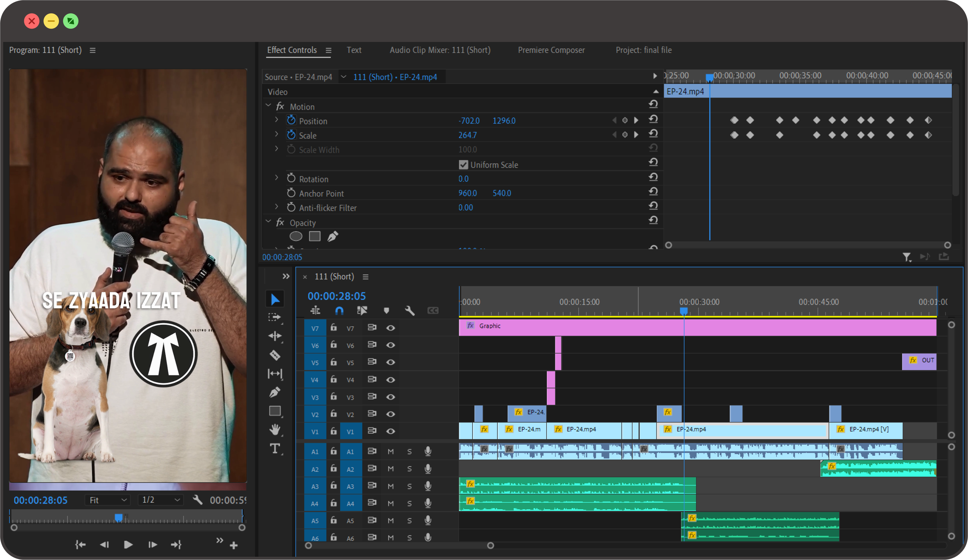The image size is (968, 560).
Task: Click the Scale value 264.7
Action: point(467,135)
